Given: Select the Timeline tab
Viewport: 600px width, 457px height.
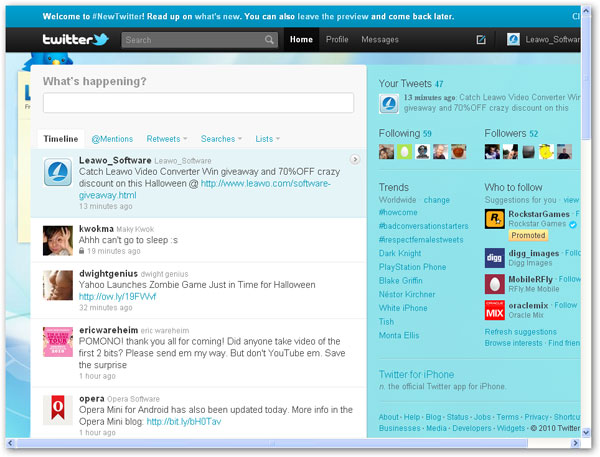Looking at the screenshot, I should pos(61,139).
